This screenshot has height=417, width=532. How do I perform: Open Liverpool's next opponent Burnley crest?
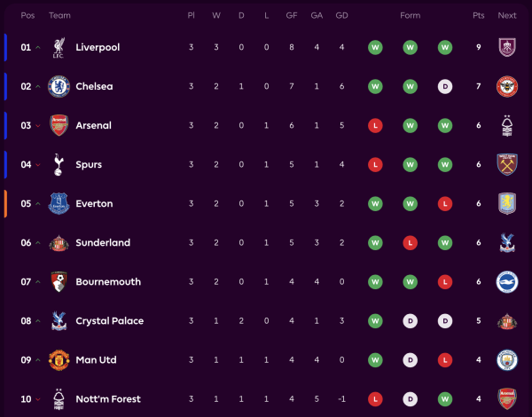pyautogui.click(x=506, y=47)
